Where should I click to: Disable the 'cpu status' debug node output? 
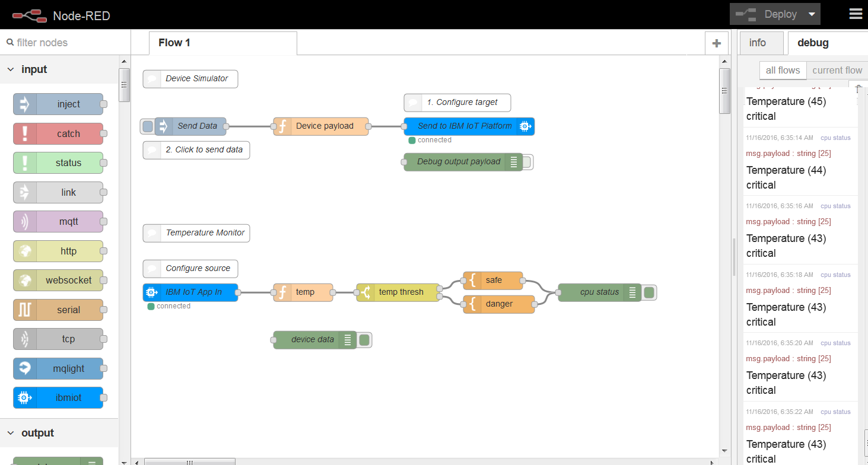tap(648, 292)
